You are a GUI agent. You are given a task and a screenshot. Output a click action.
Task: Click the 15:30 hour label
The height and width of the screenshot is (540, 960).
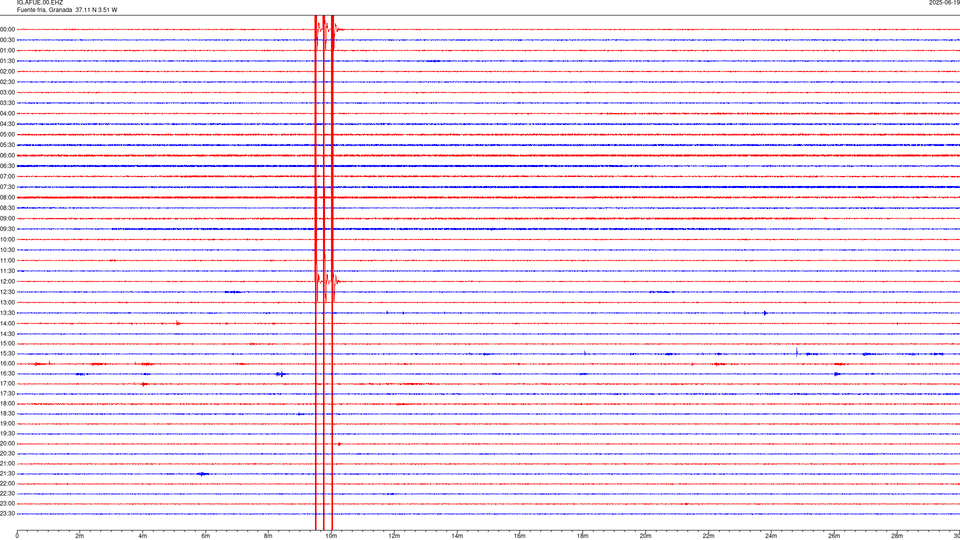click(x=7, y=354)
